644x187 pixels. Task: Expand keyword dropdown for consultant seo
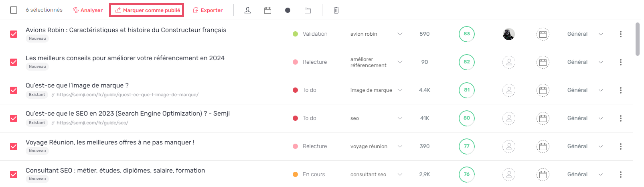[x=400, y=175]
